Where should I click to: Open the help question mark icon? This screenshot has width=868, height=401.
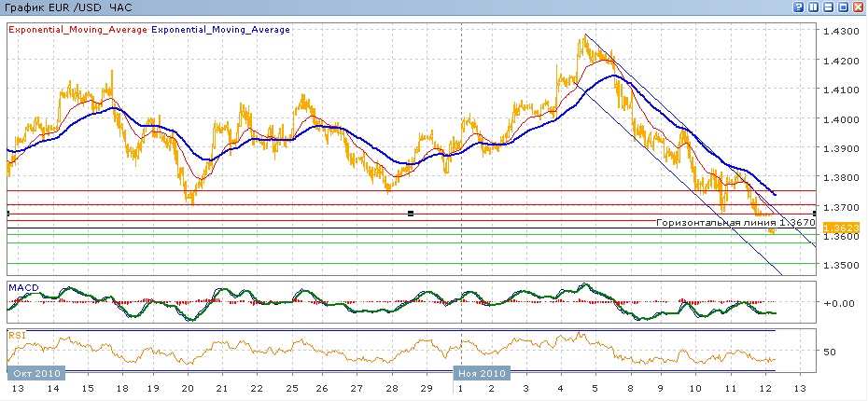coord(799,7)
